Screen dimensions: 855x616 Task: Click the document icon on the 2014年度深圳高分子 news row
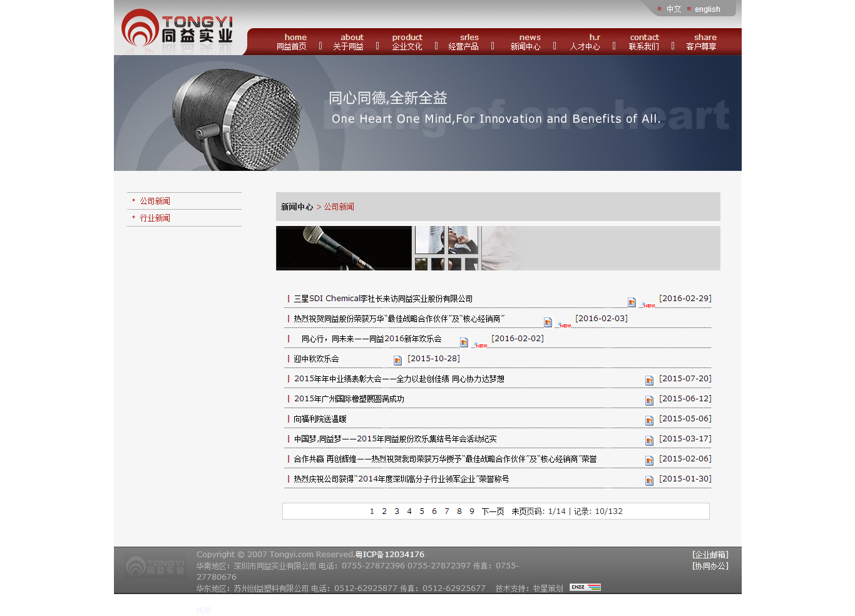649,480
